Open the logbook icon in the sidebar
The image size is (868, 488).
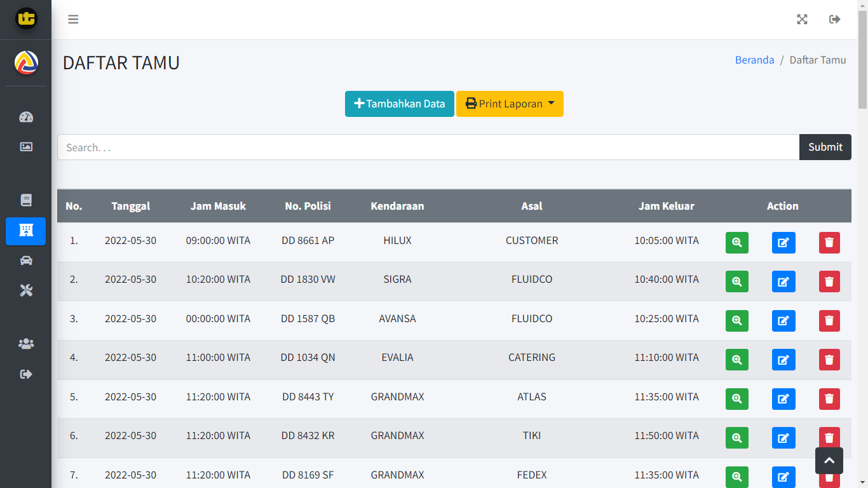click(25, 200)
